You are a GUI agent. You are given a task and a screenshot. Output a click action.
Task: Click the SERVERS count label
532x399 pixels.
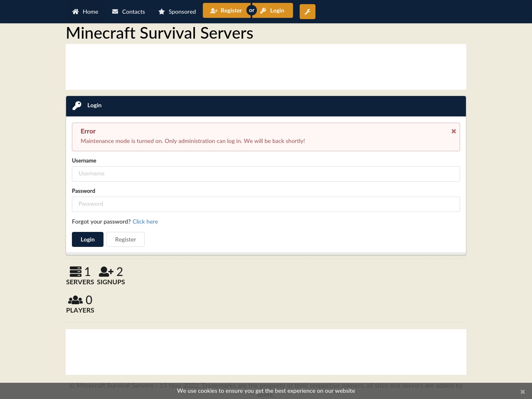(80, 282)
